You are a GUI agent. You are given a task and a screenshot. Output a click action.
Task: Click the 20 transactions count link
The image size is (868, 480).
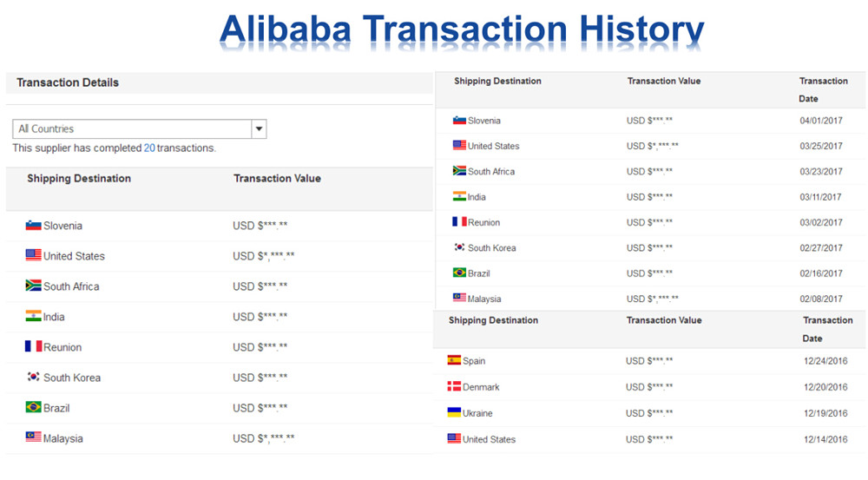point(149,148)
